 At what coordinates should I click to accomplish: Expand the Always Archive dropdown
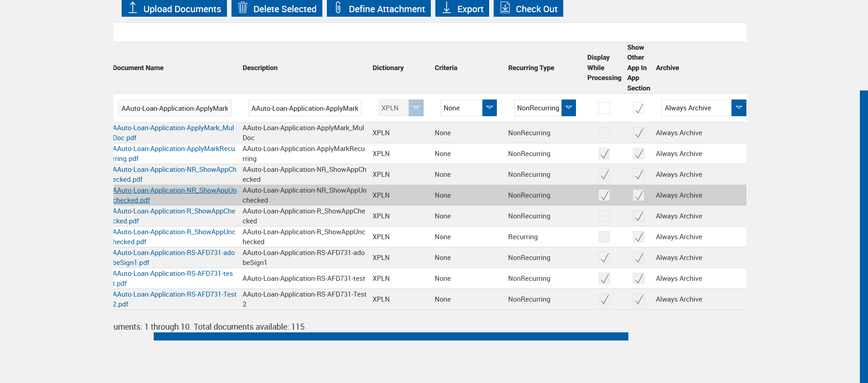click(703, 108)
